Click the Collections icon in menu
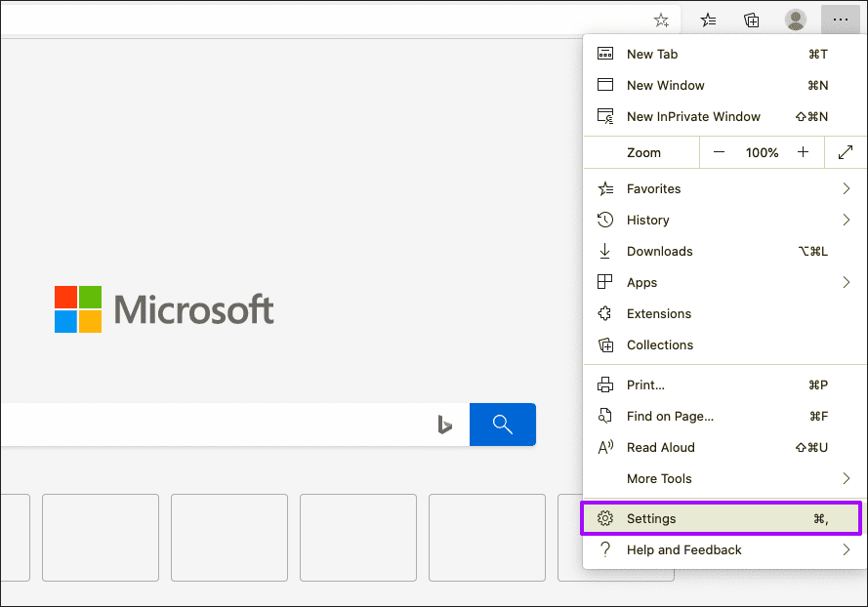868x607 pixels. [605, 344]
